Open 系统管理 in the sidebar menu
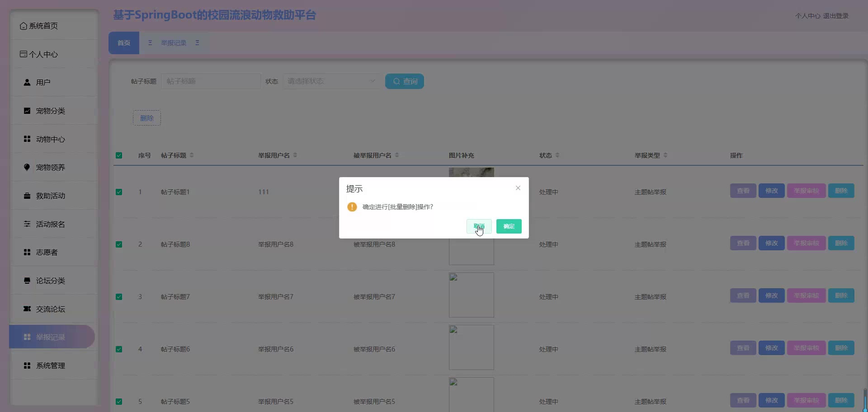The height and width of the screenshot is (412, 868). (50, 365)
